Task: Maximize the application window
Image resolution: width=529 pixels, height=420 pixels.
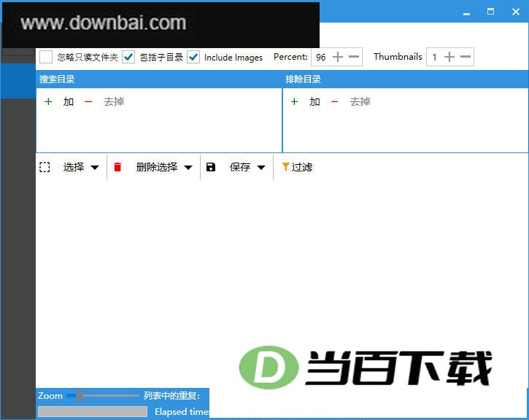Action: coord(490,12)
